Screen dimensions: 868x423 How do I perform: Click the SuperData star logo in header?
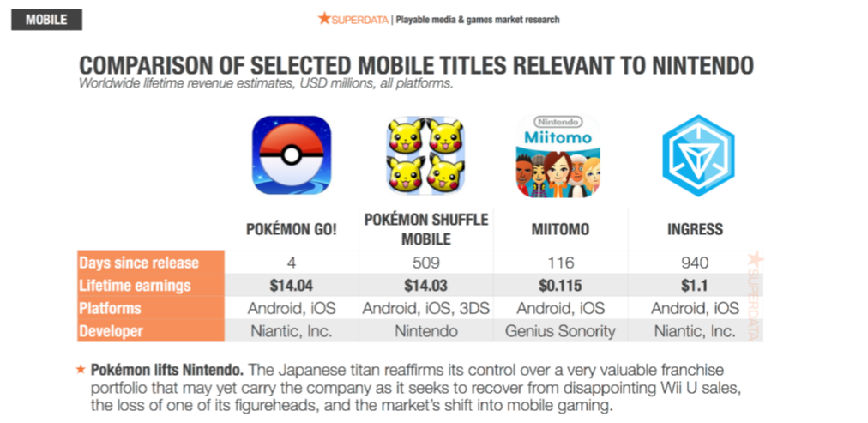coord(324,18)
